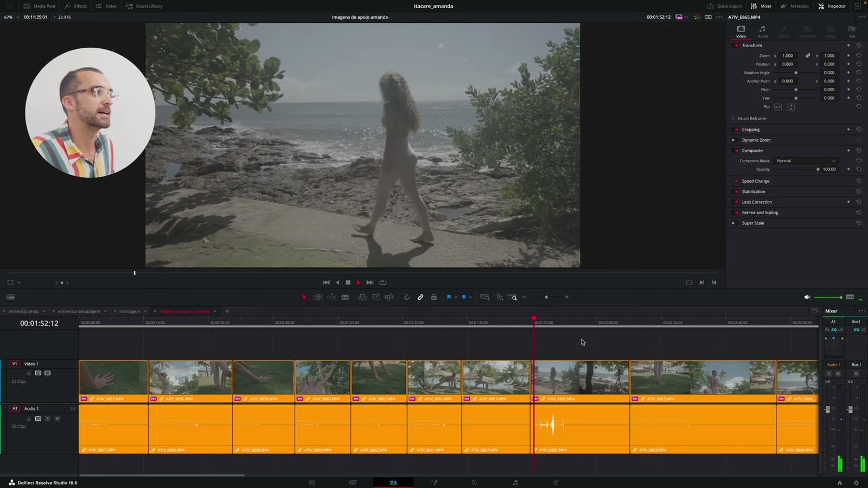Viewport: 868px width, 488px height.
Task: Go to the Project Manager home icon
Action: pos(840,483)
